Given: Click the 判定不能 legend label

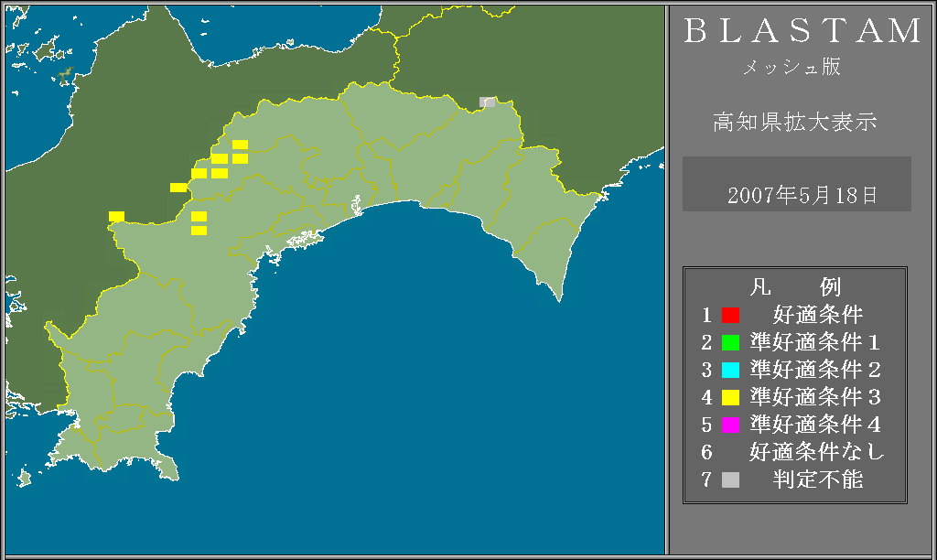Looking at the screenshot, I should tap(818, 479).
